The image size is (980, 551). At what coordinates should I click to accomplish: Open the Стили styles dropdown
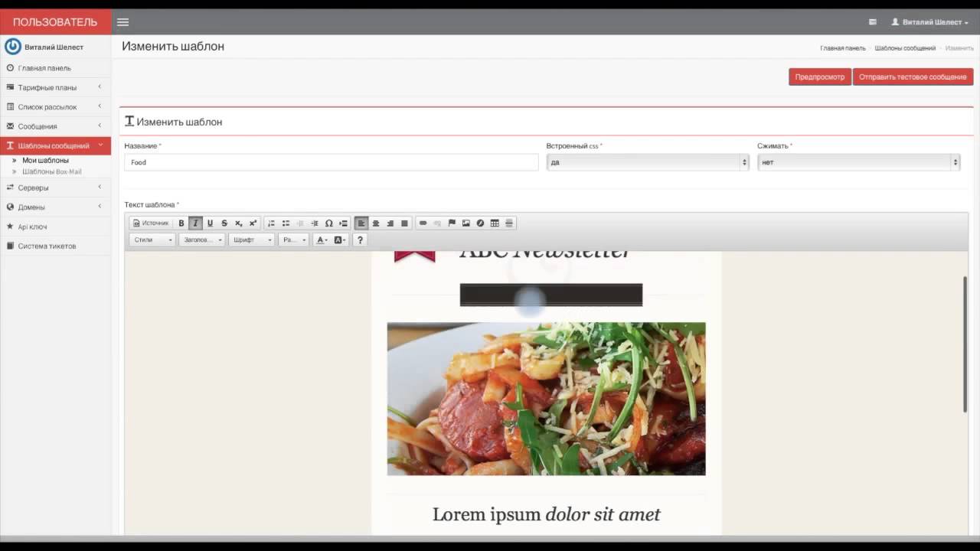pos(153,240)
